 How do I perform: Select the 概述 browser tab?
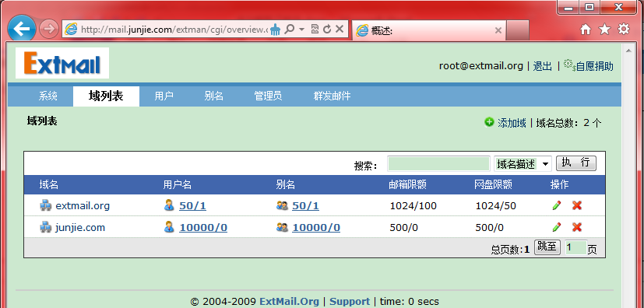click(x=429, y=30)
